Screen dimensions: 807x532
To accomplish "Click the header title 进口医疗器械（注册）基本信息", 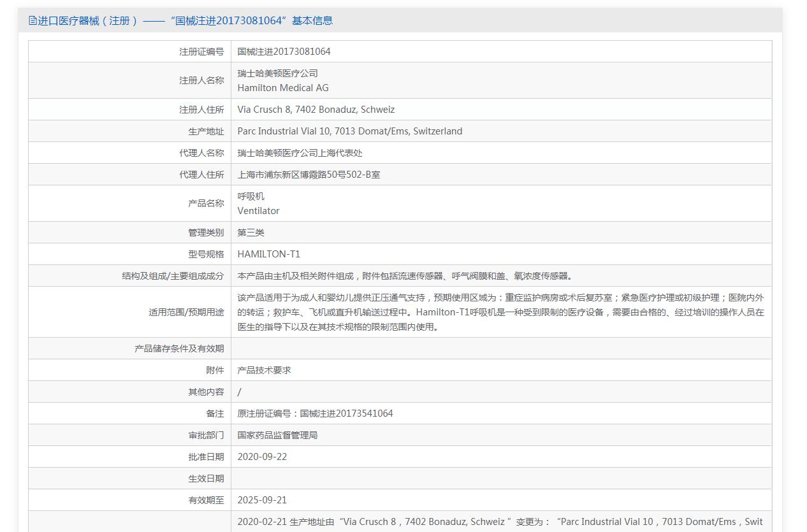I will click(185, 20).
